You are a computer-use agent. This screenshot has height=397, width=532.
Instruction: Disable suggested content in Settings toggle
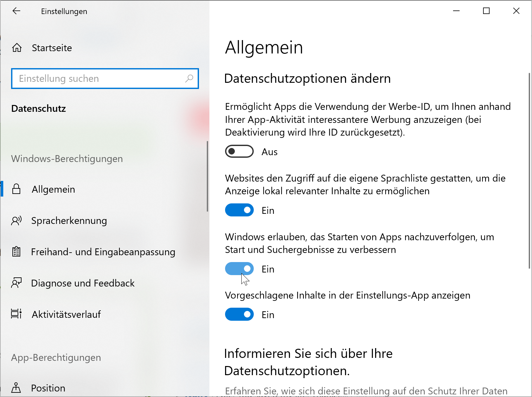pos(239,315)
